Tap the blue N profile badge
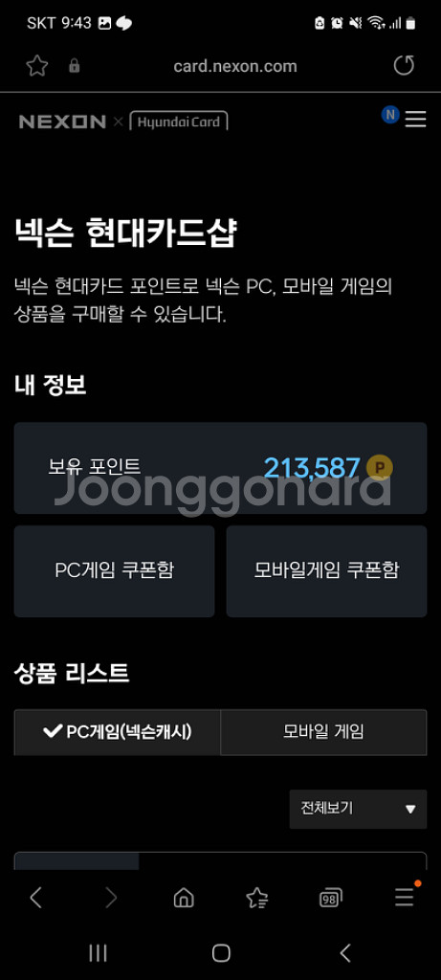 pyautogui.click(x=390, y=115)
